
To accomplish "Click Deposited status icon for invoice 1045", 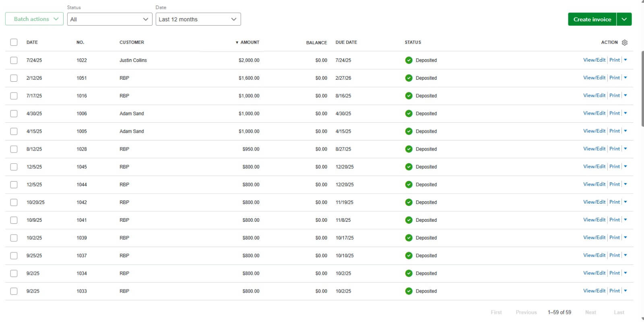I will (x=409, y=167).
